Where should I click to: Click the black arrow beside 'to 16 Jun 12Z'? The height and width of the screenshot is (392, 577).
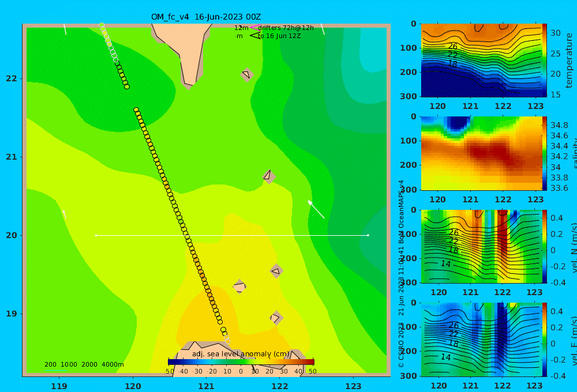[x=254, y=36]
